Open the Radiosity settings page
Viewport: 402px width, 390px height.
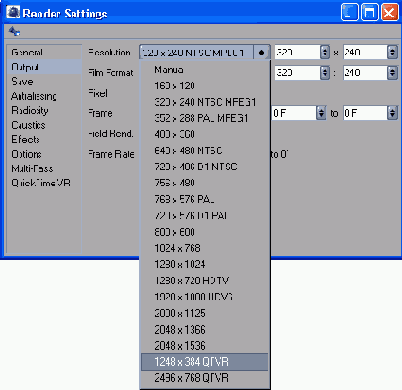tap(30, 110)
